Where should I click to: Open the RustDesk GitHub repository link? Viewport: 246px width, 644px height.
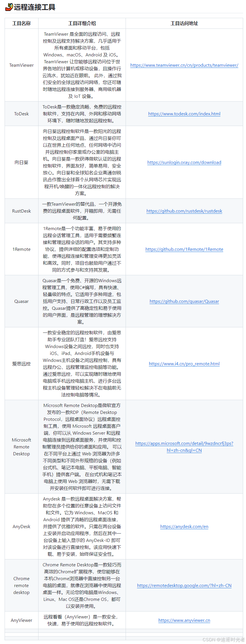[x=184, y=211]
